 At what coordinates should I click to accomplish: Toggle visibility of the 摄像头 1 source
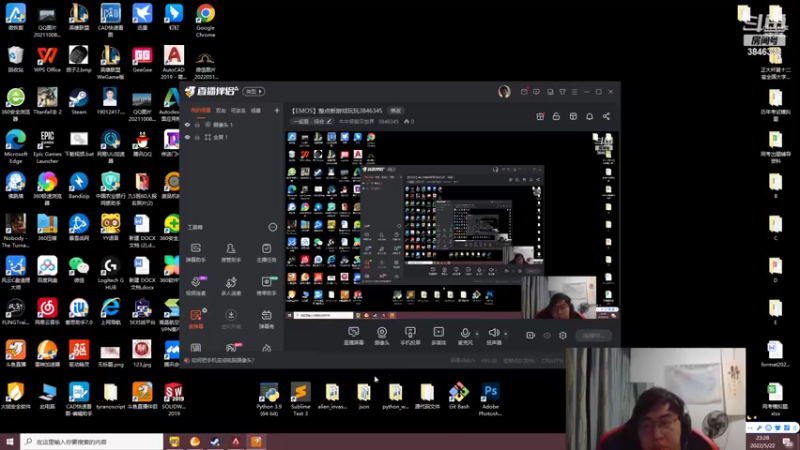(x=187, y=124)
